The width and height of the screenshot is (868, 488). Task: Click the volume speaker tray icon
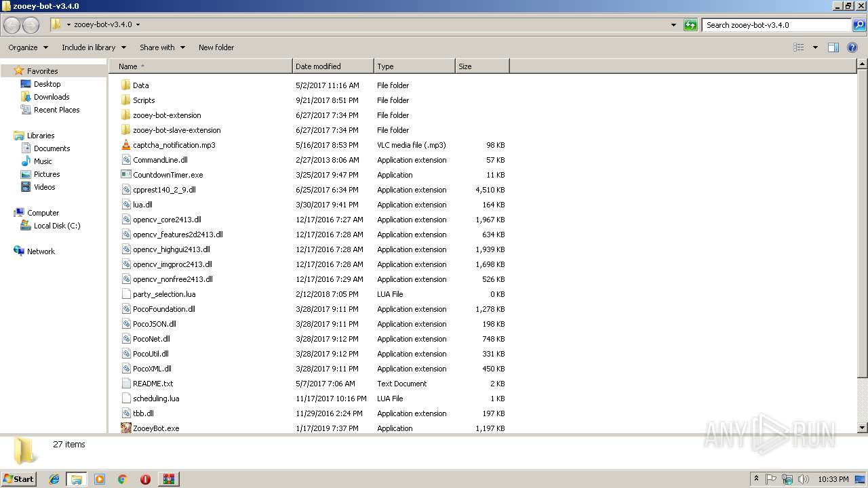pyautogui.click(x=803, y=479)
